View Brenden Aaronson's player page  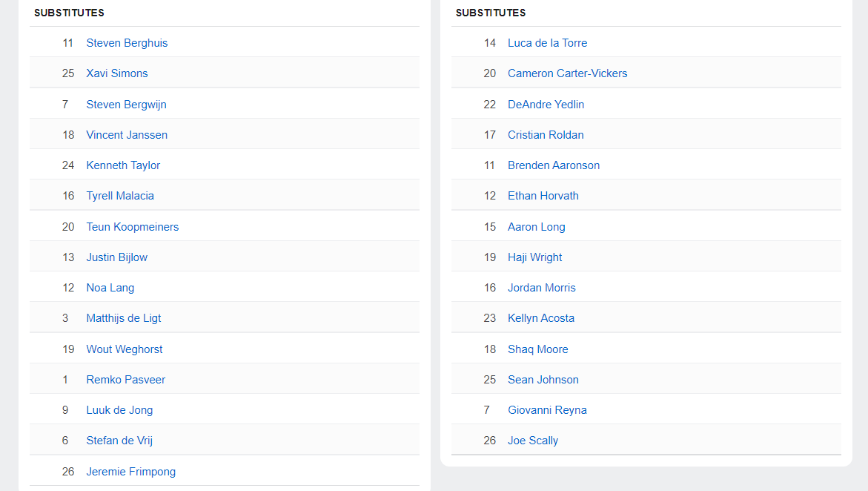(x=554, y=165)
